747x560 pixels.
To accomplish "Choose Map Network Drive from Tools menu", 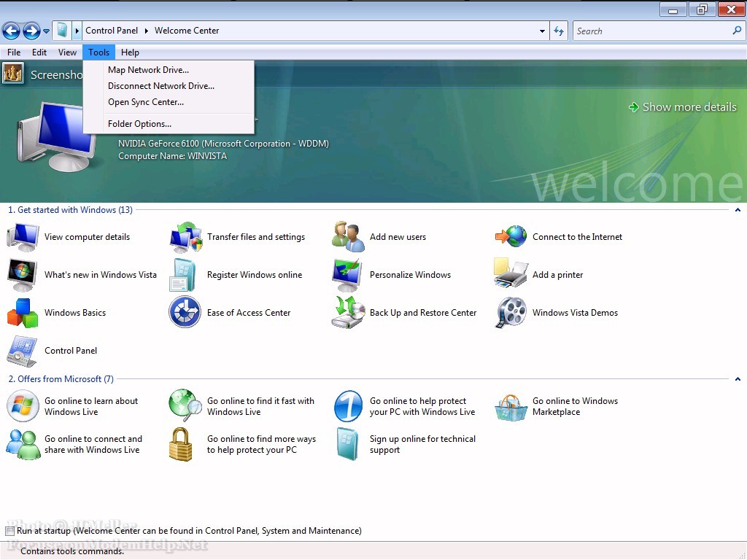I will tap(169, 70).
